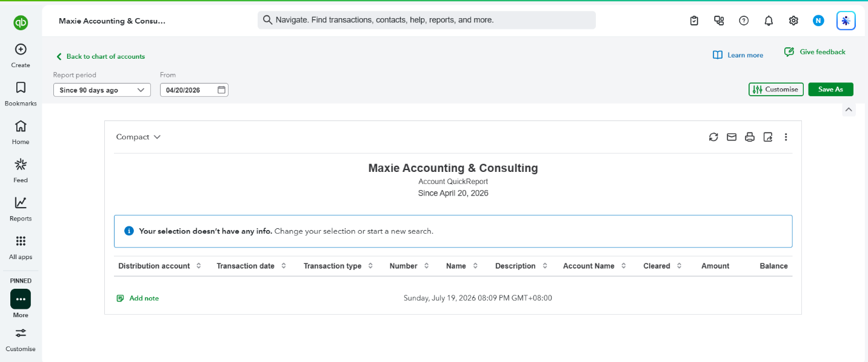Image resolution: width=868 pixels, height=362 pixels.
Task: Click the Add note icon
Action: pyautogui.click(x=121, y=298)
